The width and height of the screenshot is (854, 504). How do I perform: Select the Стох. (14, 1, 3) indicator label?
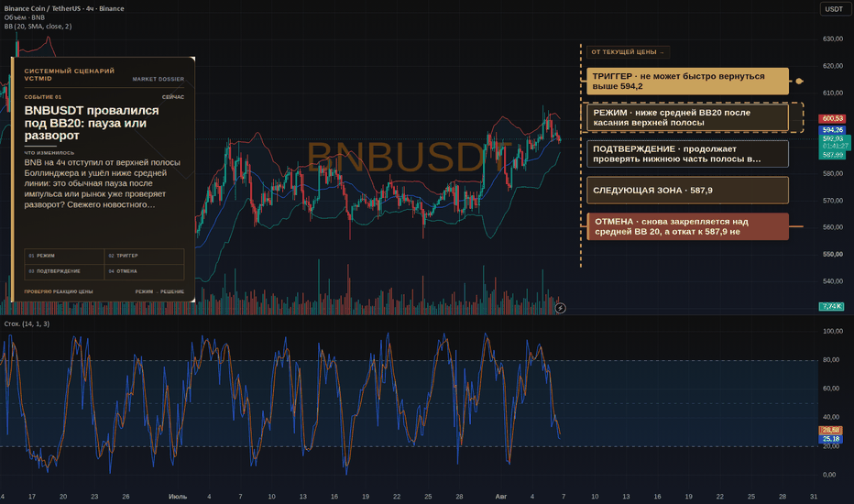27,323
